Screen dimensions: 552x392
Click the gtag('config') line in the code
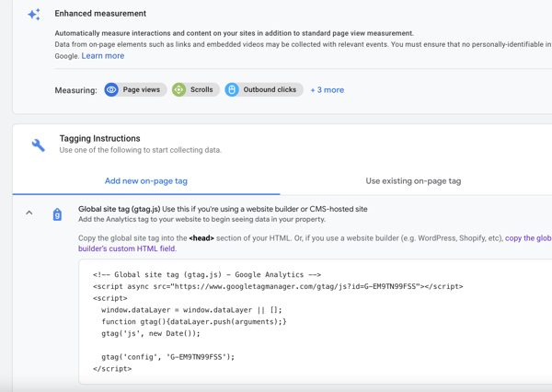pyautogui.click(x=168, y=357)
